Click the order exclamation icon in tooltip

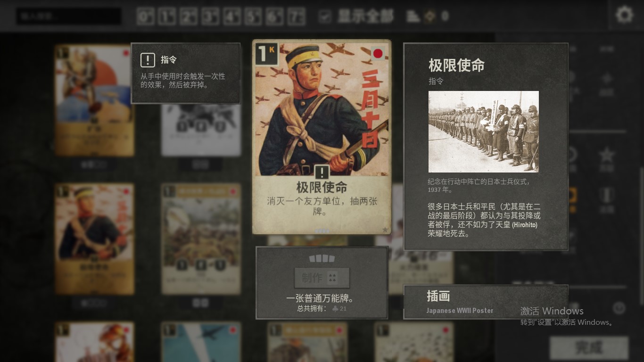(x=148, y=60)
